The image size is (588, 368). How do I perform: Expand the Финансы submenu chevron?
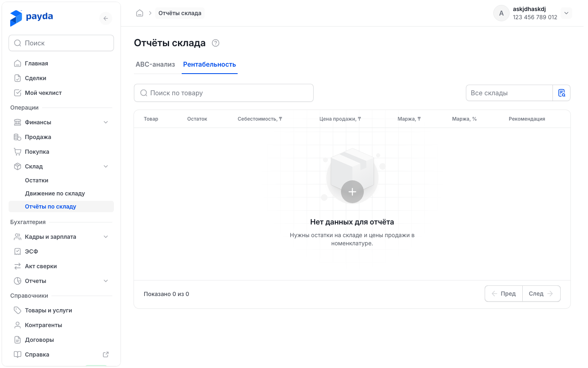[x=106, y=122]
